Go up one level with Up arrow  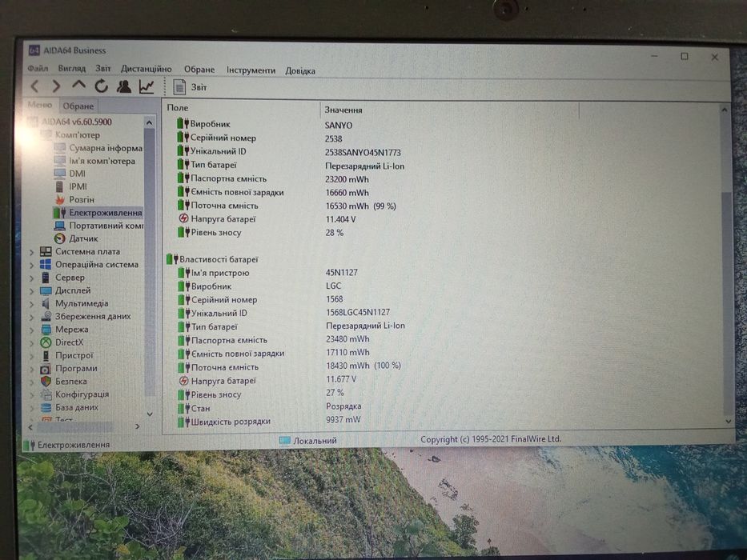point(78,86)
